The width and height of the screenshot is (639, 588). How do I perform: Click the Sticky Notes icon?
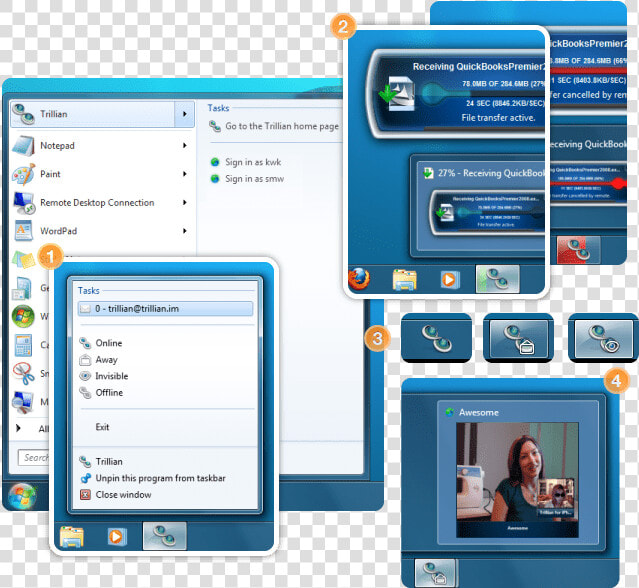click(x=23, y=260)
